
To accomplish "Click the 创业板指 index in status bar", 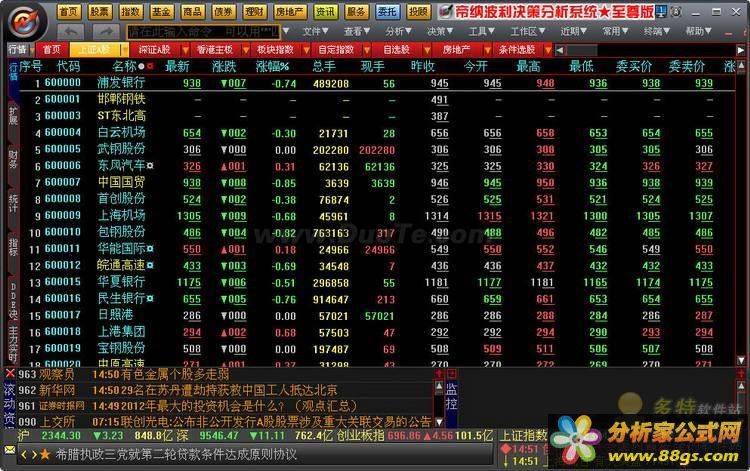I will click(360, 436).
